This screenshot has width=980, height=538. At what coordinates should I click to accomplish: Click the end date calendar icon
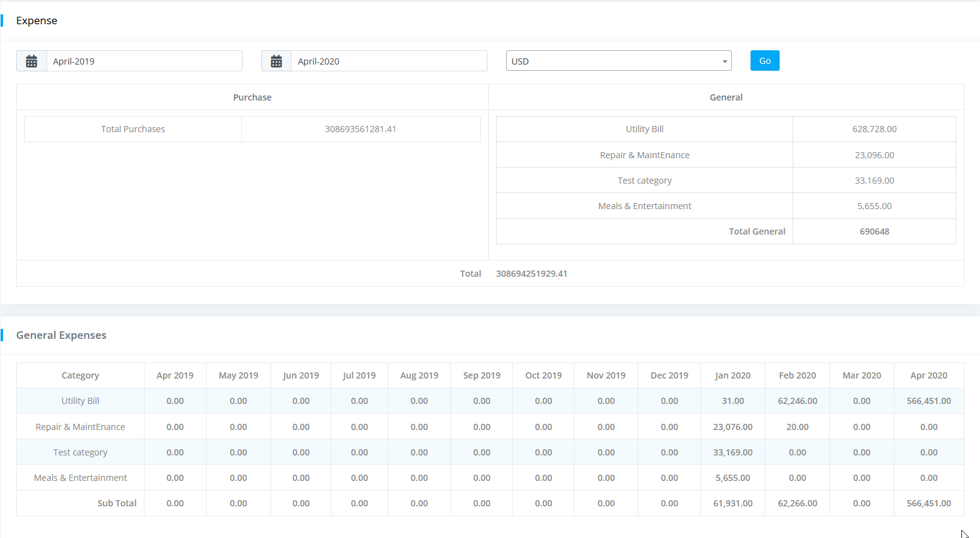click(277, 61)
